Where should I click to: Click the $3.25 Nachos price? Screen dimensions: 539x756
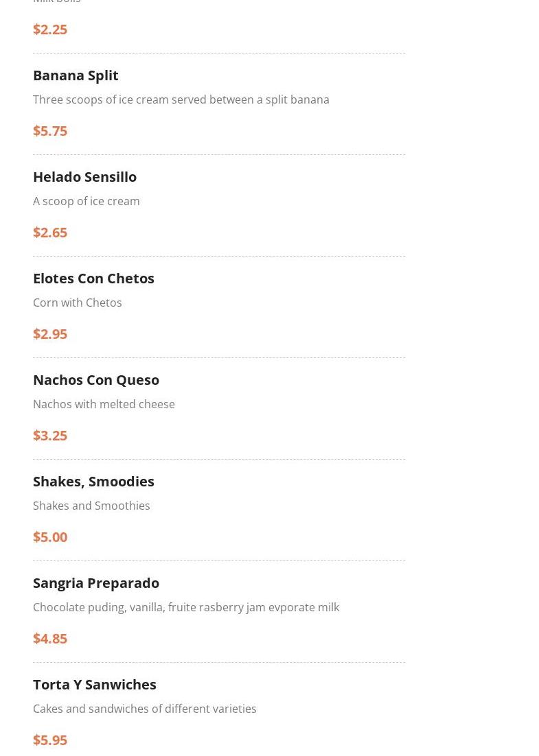(x=50, y=435)
